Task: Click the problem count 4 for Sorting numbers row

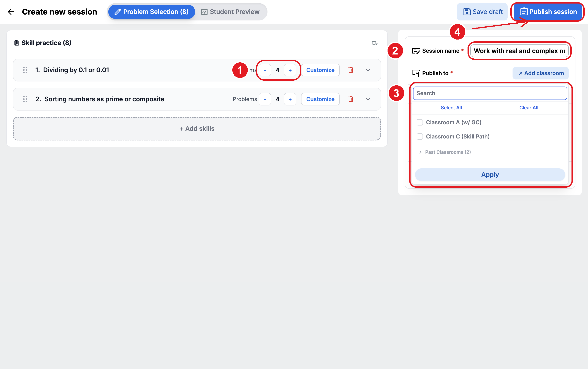Action: [x=277, y=99]
